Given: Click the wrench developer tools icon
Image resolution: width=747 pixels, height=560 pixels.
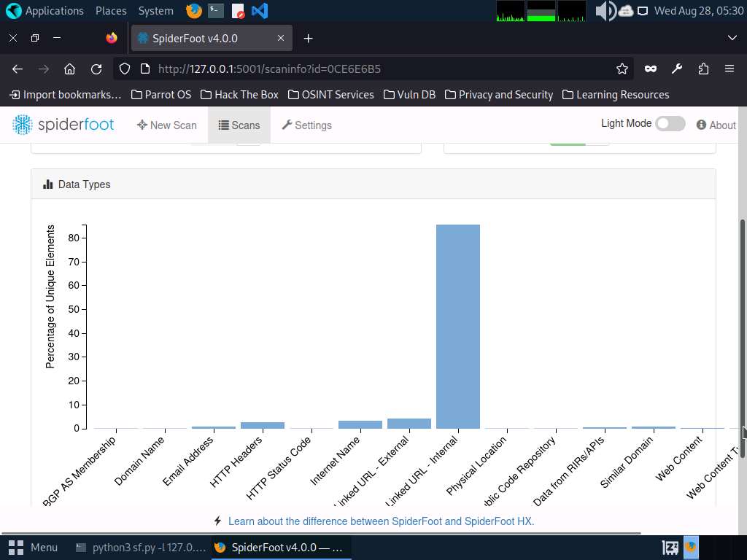Looking at the screenshot, I should (677, 69).
